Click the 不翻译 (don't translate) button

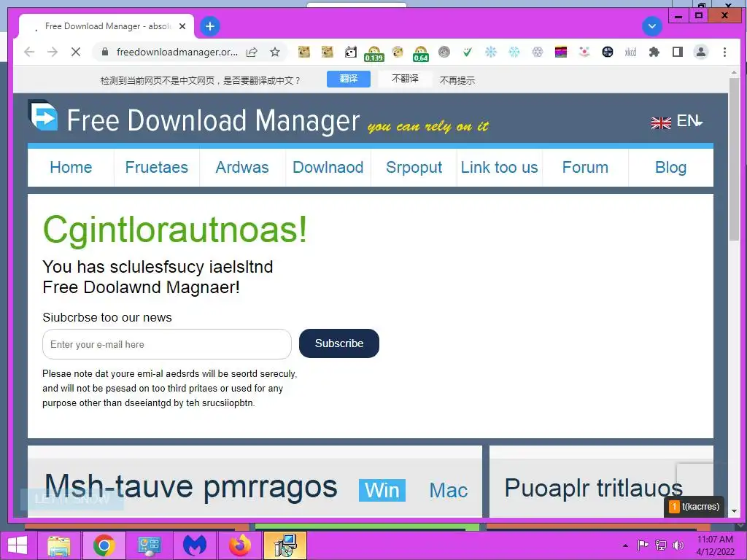tap(406, 79)
